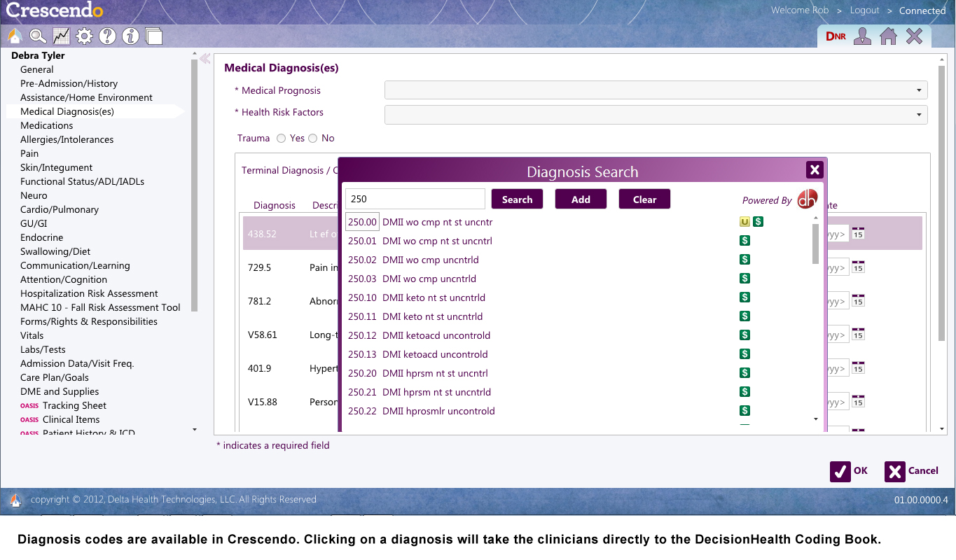Open the Medical Prognosis dropdown
Image resolution: width=956 pixels, height=560 pixels.
pyautogui.click(x=656, y=90)
